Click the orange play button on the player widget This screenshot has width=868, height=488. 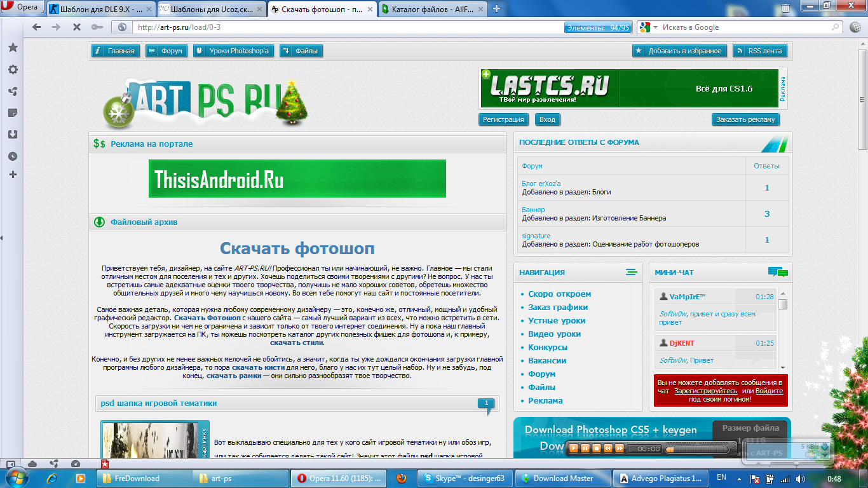574,449
